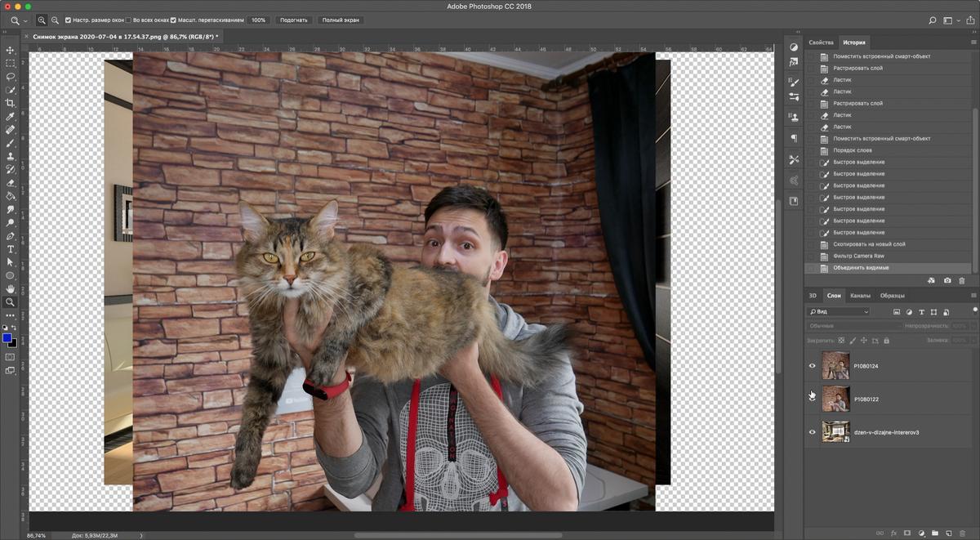Turn layer filtering switch on or off
The width and height of the screenshot is (980, 540).
(x=974, y=310)
